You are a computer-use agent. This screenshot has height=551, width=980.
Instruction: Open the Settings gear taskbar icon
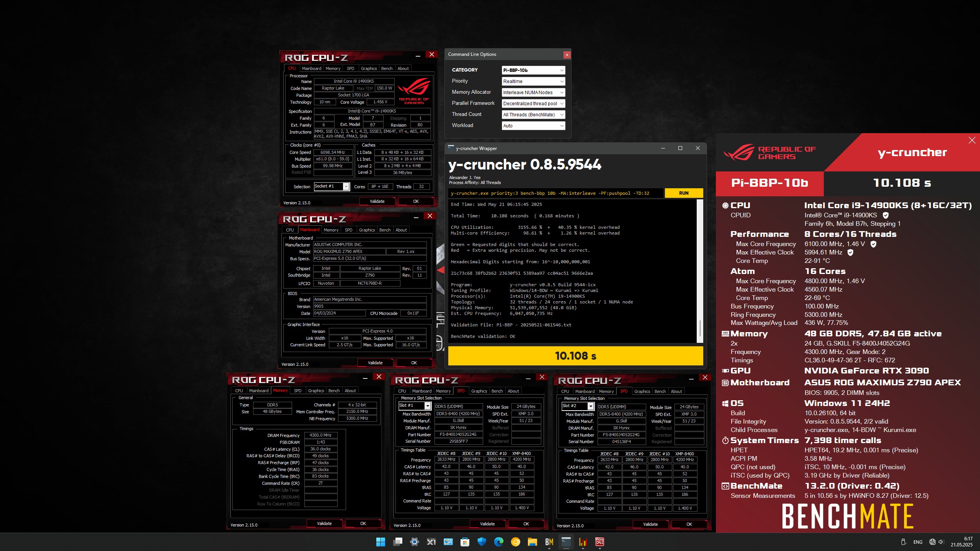(414, 542)
